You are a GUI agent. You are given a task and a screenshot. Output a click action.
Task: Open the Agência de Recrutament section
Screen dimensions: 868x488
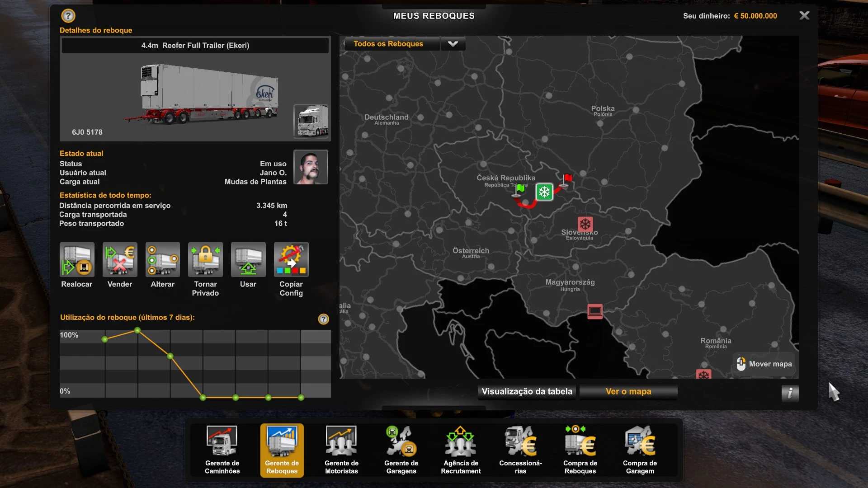(461, 450)
